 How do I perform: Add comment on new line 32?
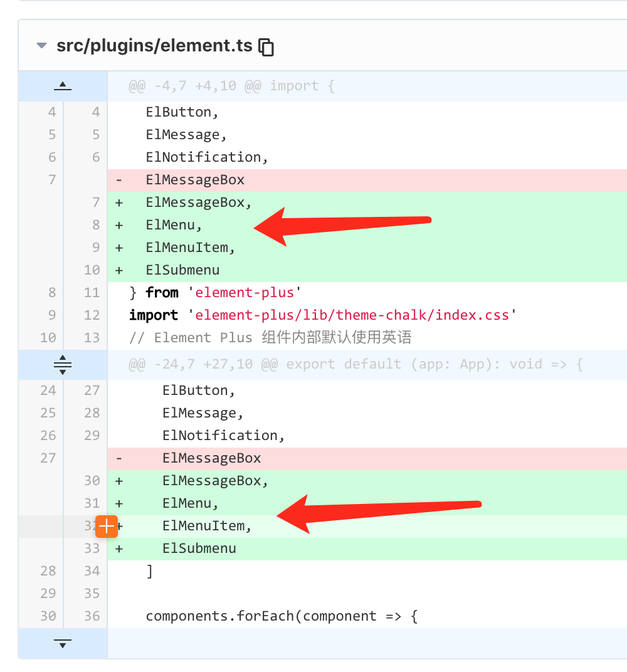click(107, 526)
